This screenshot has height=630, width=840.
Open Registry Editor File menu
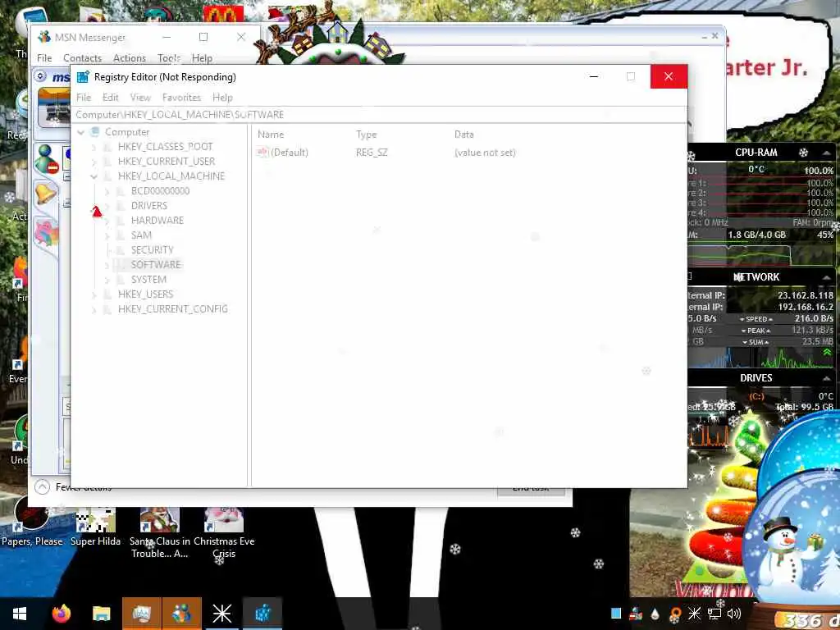pyautogui.click(x=84, y=98)
